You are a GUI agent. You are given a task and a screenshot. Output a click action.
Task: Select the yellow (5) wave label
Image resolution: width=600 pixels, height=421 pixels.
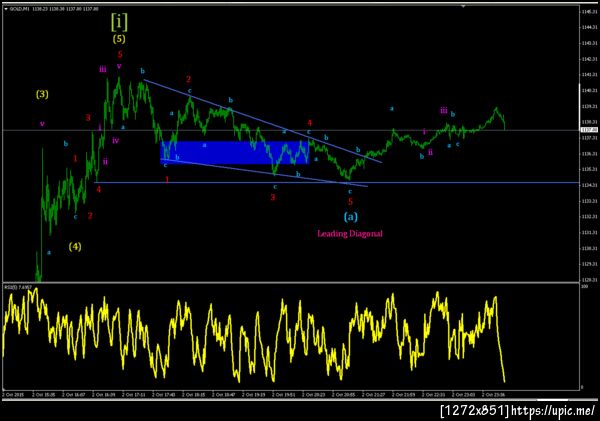click(119, 39)
